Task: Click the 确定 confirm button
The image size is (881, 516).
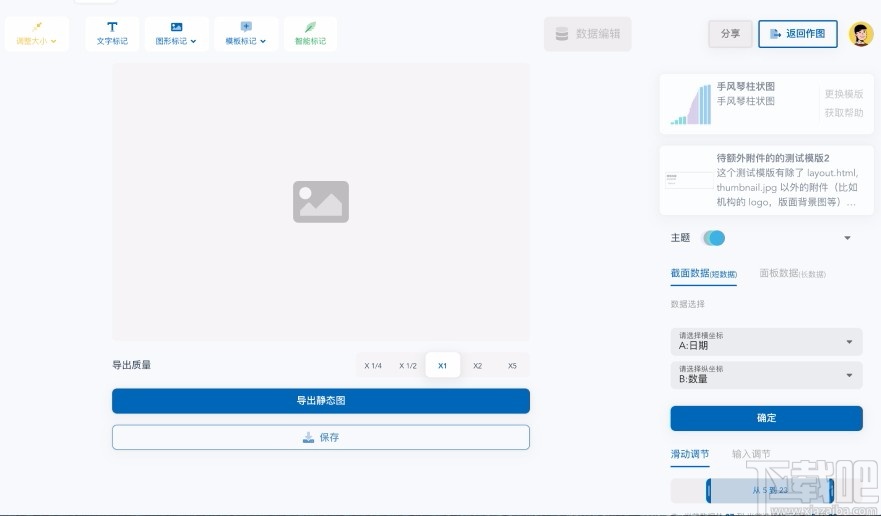Action: point(766,418)
